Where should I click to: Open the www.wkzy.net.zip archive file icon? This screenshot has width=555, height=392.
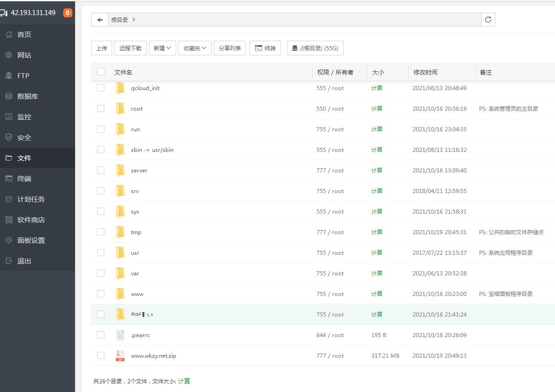(x=120, y=356)
